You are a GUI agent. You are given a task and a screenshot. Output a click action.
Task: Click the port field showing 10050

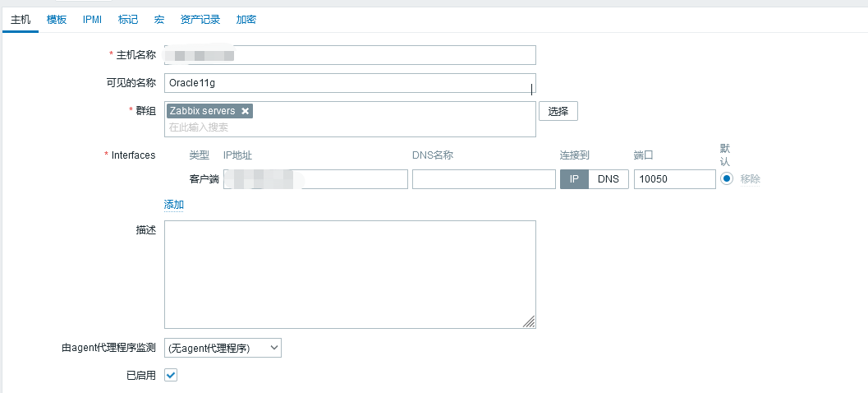click(x=674, y=179)
